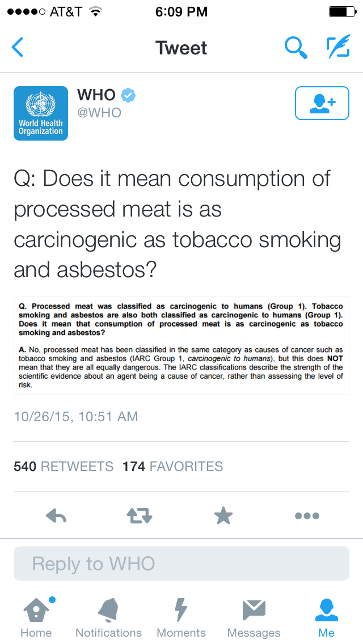Follow WHO using the add-user button
Screen dimensions: 363x644
pyautogui.click(x=322, y=103)
